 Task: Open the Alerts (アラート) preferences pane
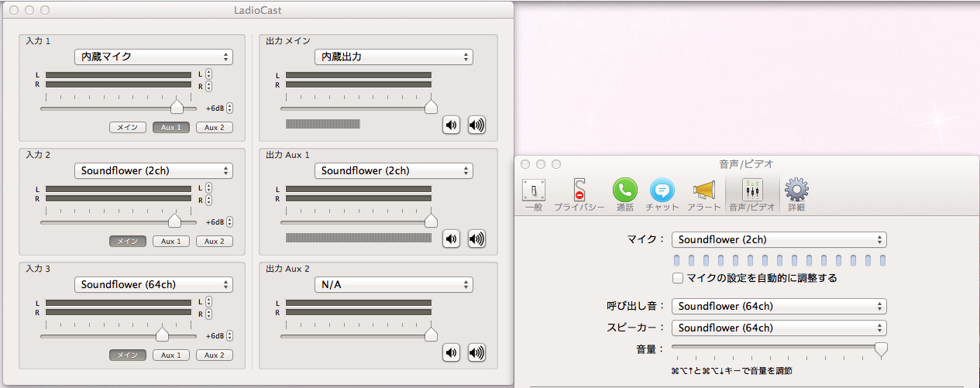tap(703, 194)
